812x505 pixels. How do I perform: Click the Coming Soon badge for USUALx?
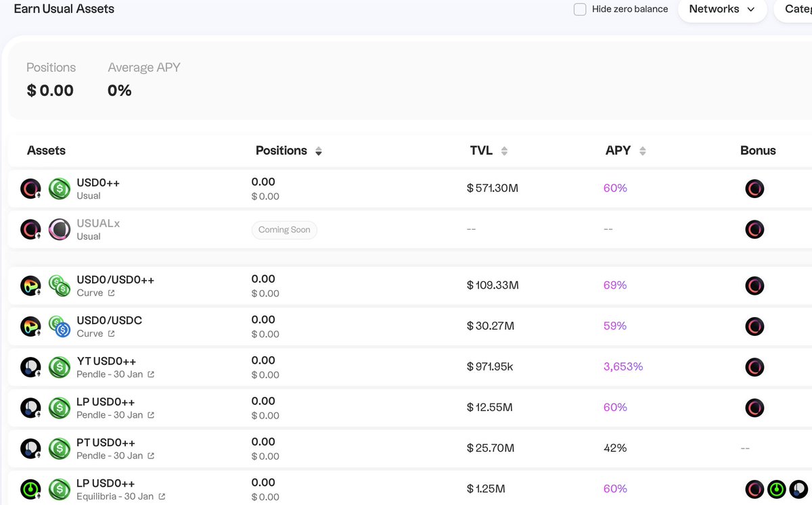tap(284, 230)
